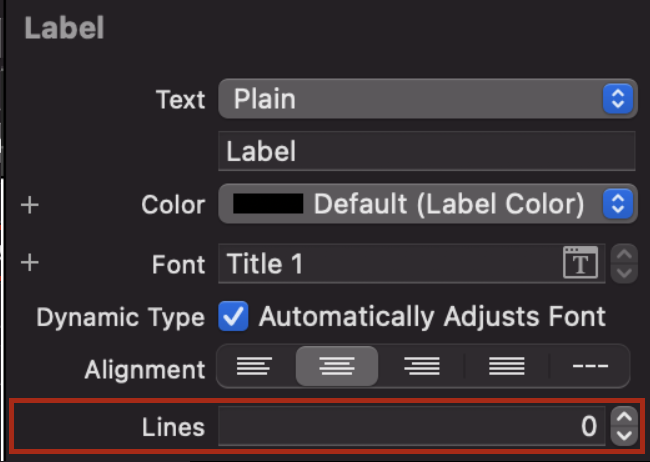Add variation with plus next to Font

(x=30, y=263)
